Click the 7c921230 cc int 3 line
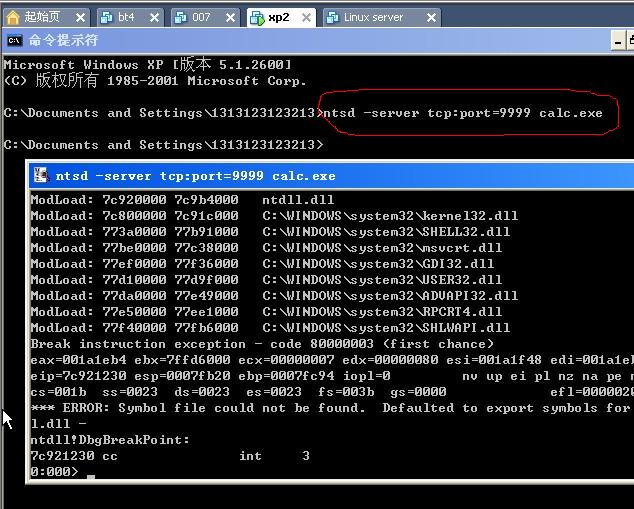The width and height of the screenshot is (634, 509). tap(170, 456)
